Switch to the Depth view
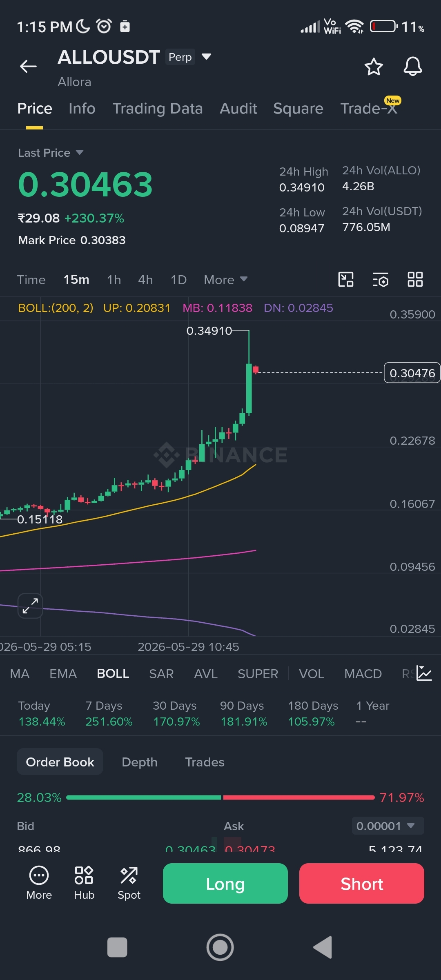The width and height of the screenshot is (441, 980). 140,762
